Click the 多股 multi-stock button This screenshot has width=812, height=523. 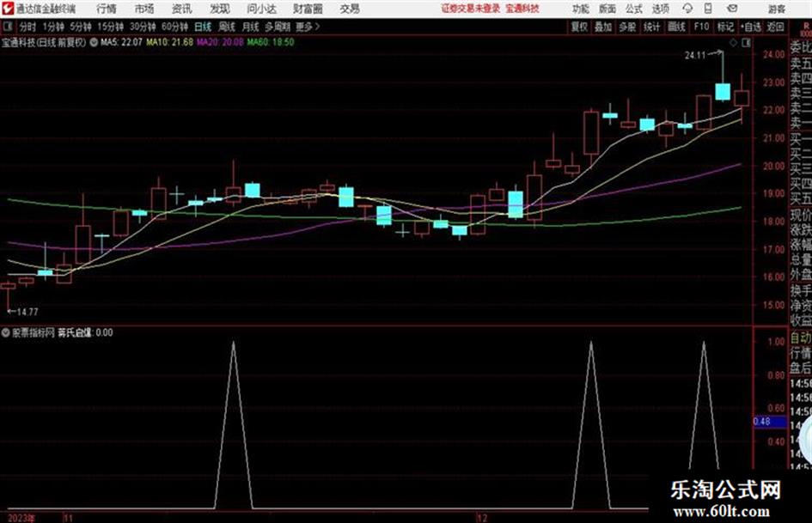pyautogui.click(x=627, y=27)
